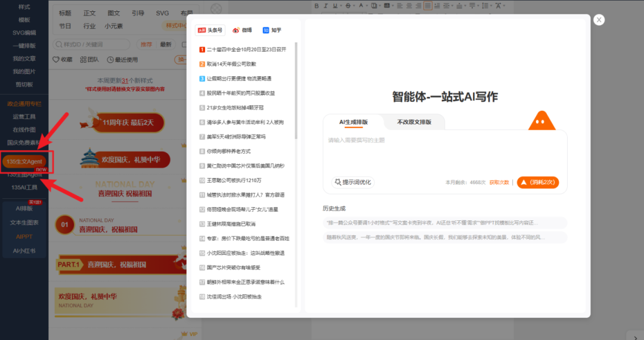The width and height of the screenshot is (644, 340).
Task: Close the AI writing dialog
Action: (599, 20)
